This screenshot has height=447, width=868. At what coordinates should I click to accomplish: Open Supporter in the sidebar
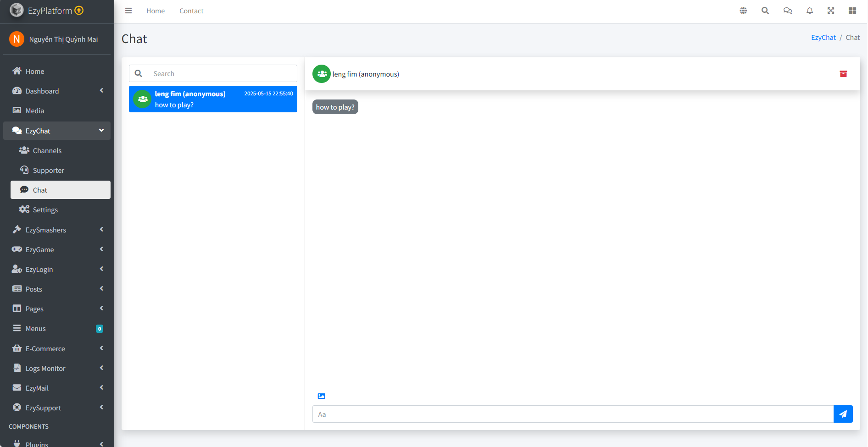(48, 170)
